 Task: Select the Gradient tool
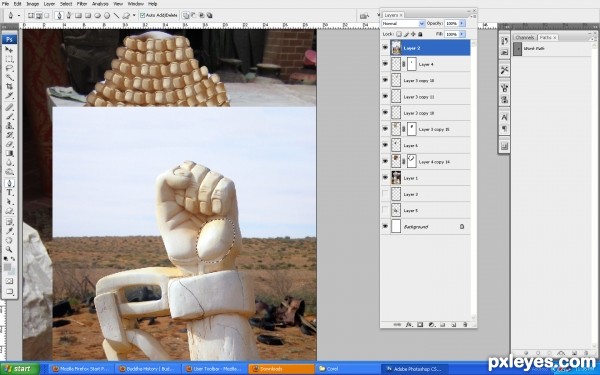(x=9, y=153)
